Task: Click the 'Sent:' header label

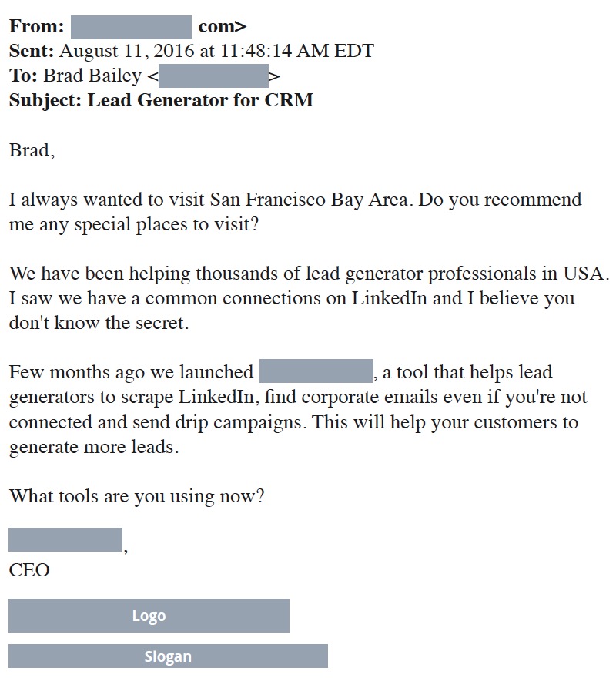Action: (32, 51)
